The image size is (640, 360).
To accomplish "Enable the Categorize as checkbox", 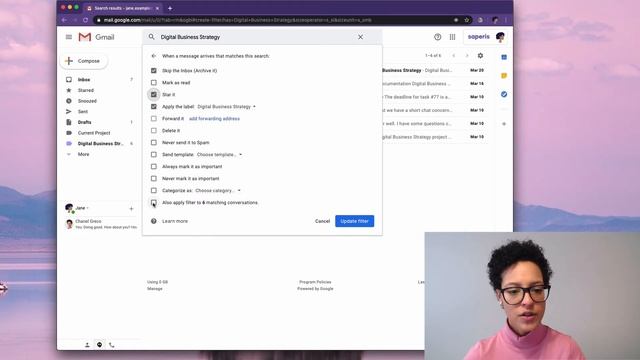I will click(153, 190).
